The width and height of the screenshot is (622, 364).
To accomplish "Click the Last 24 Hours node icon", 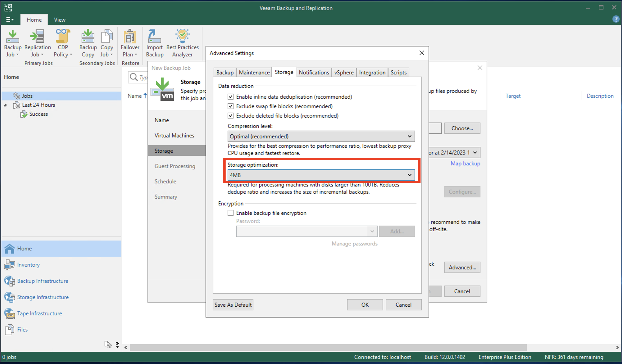I will point(16,105).
